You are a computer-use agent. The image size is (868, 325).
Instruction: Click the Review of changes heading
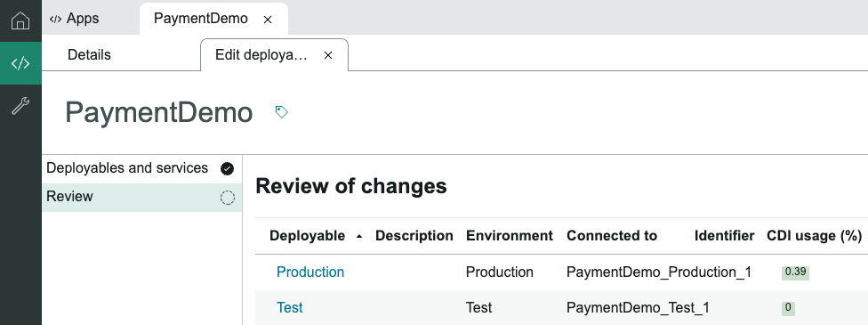tap(351, 186)
